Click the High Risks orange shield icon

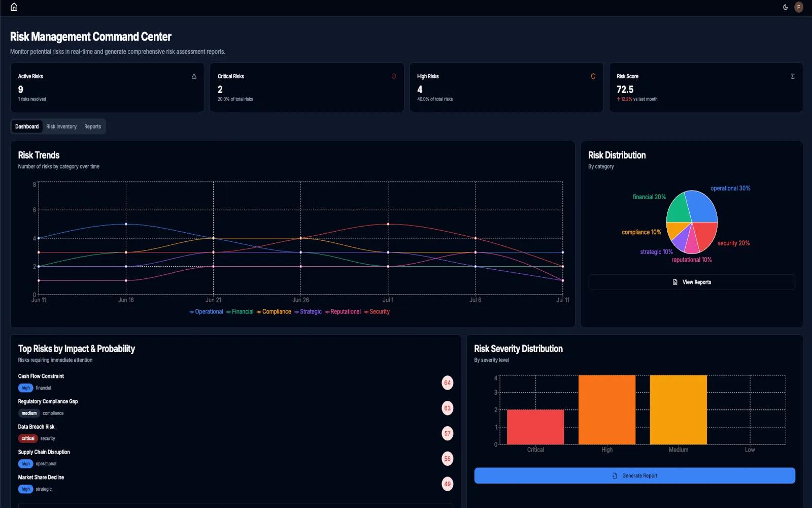click(x=593, y=76)
